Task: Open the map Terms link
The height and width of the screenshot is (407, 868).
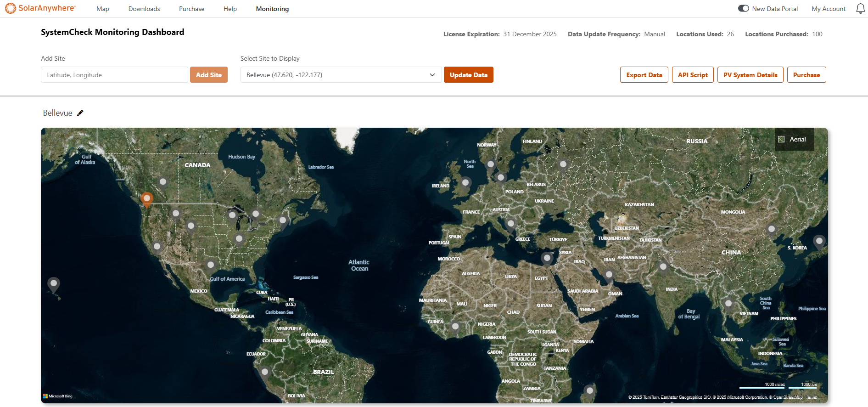Action: pos(811,397)
